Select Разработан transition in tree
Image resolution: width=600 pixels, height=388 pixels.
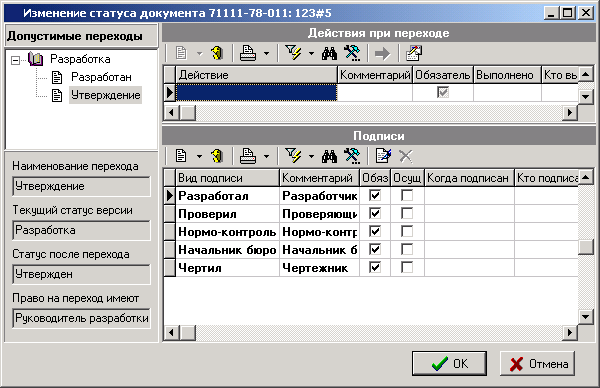click(x=101, y=77)
